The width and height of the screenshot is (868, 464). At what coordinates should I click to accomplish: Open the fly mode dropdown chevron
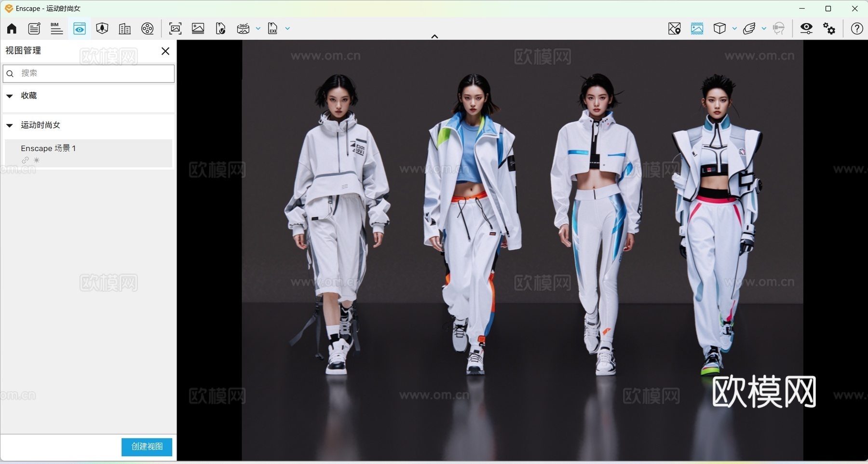[764, 28]
